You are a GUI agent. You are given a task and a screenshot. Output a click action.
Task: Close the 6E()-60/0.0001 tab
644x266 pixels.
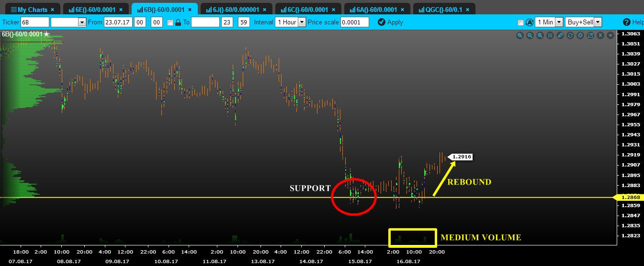pos(121,10)
